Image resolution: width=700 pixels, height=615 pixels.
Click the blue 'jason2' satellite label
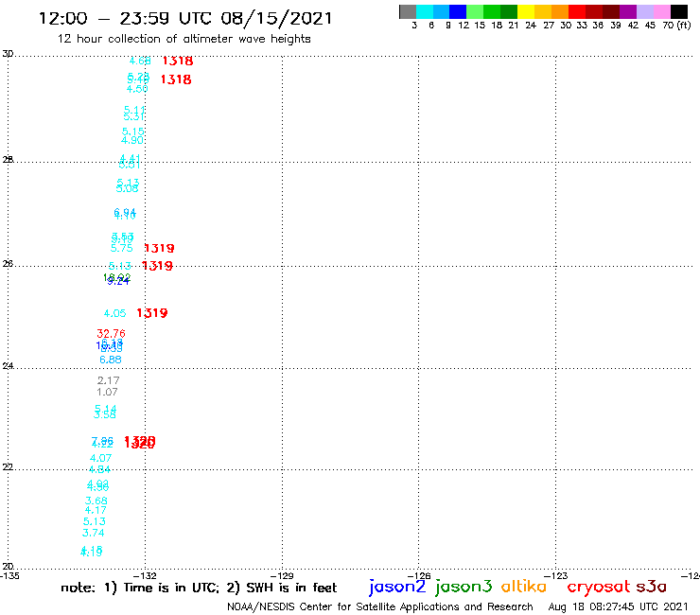click(397, 587)
